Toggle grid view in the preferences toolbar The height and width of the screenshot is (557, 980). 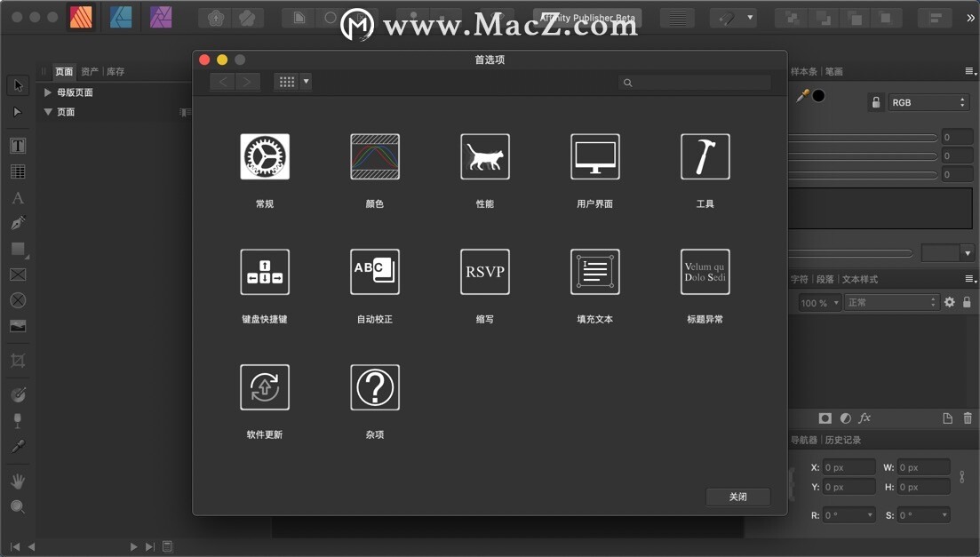pyautogui.click(x=286, y=81)
